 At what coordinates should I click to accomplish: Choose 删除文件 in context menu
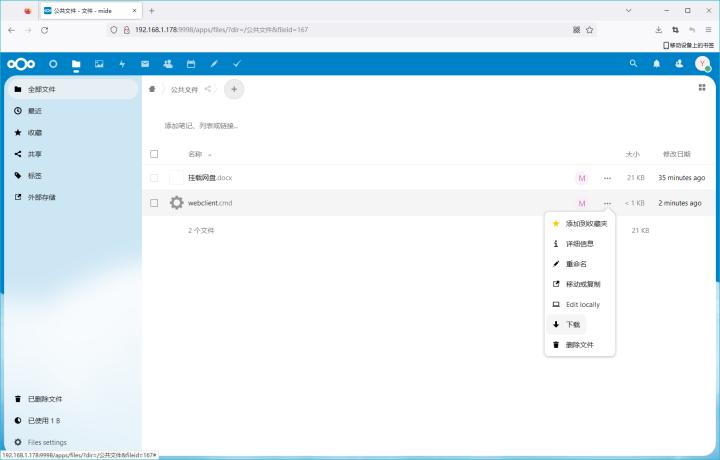(x=579, y=345)
